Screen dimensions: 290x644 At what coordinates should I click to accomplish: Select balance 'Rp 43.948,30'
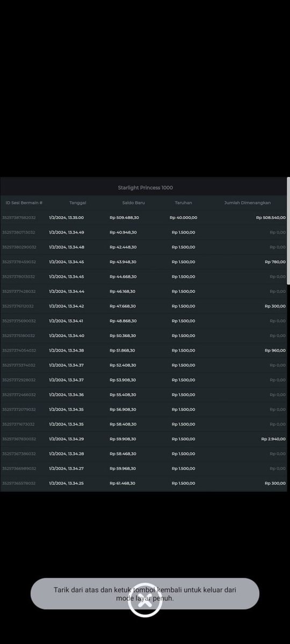(x=123, y=262)
